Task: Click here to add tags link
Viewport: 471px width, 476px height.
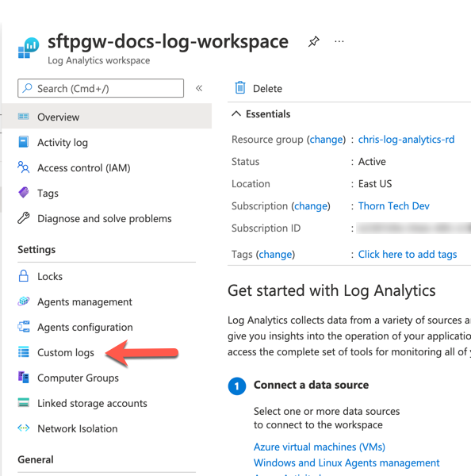Action: coord(408,255)
